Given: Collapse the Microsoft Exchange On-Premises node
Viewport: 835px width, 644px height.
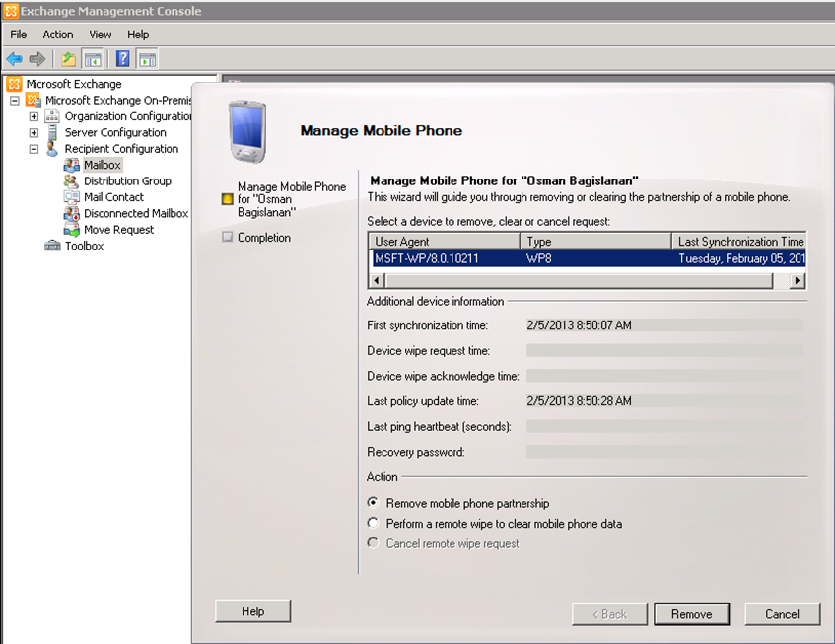Looking at the screenshot, I should tap(15, 101).
